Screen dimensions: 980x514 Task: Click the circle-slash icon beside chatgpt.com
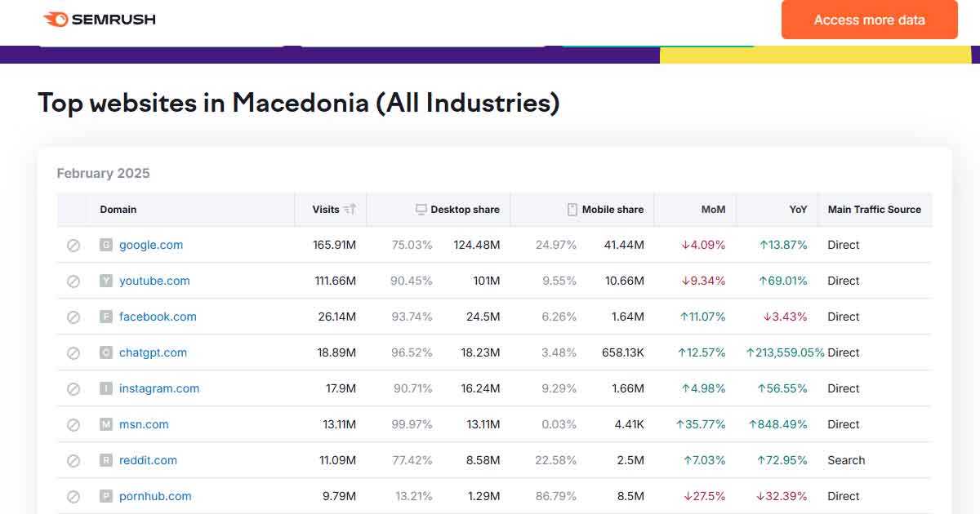[x=73, y=352]
